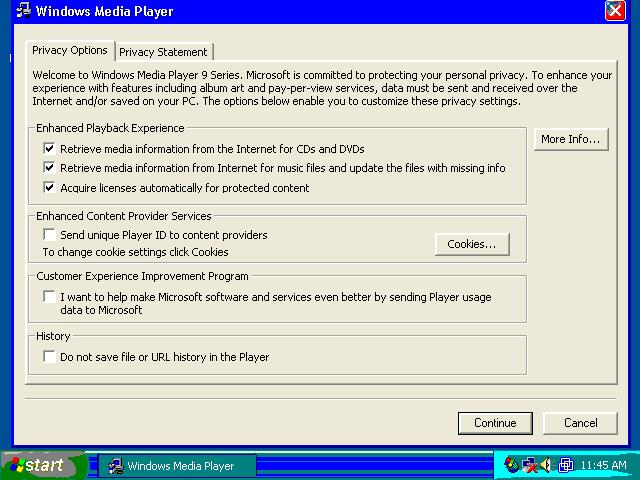This screenshot has width=640, height=480.
Task: Click the Customer Experience Improvement Program label
Action: [142, 276]
